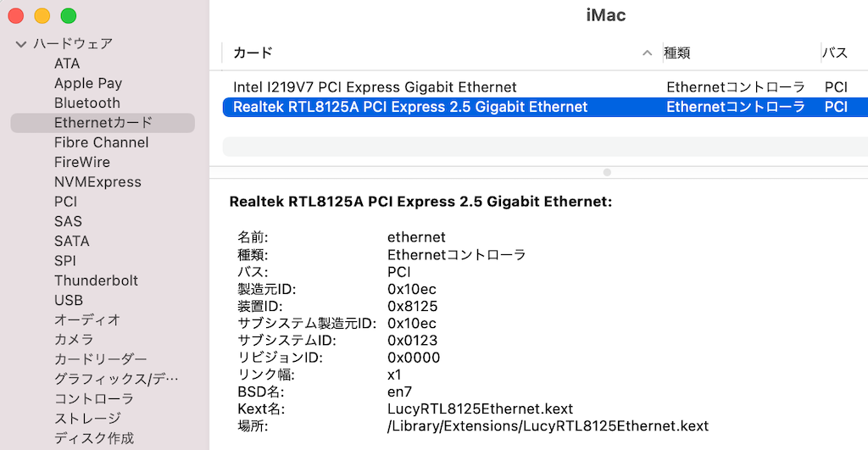Open NVMExpress device list
Viewport: 868px width, 450px height.
97,181
